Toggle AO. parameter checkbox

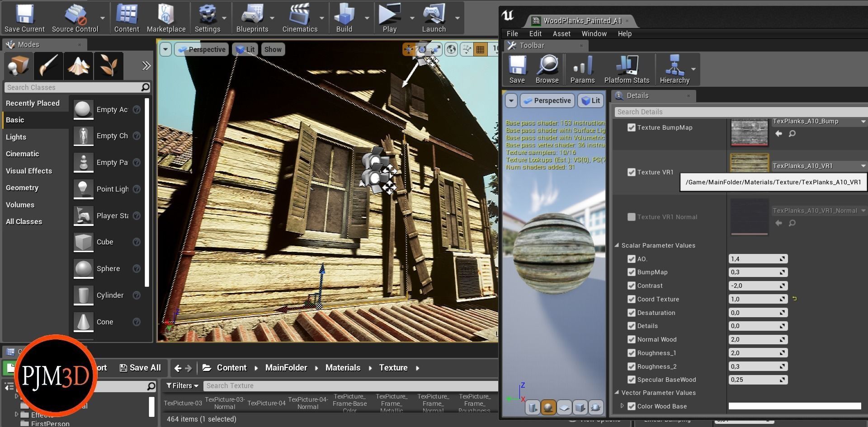632,259
